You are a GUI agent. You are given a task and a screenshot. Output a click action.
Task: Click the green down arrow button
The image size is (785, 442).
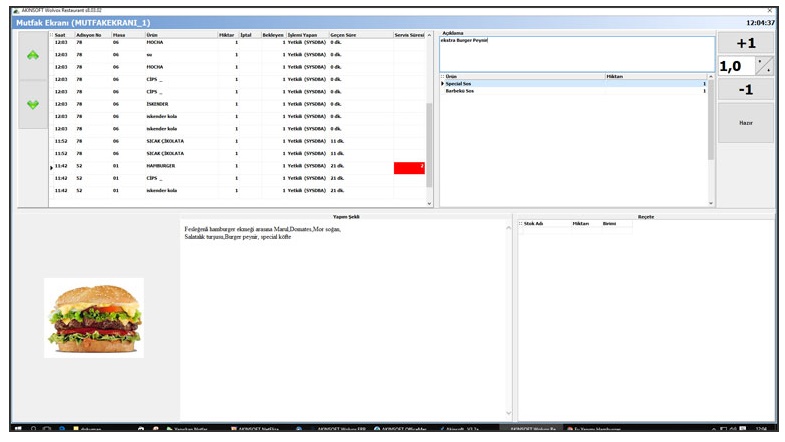click(x=33, y=104)
